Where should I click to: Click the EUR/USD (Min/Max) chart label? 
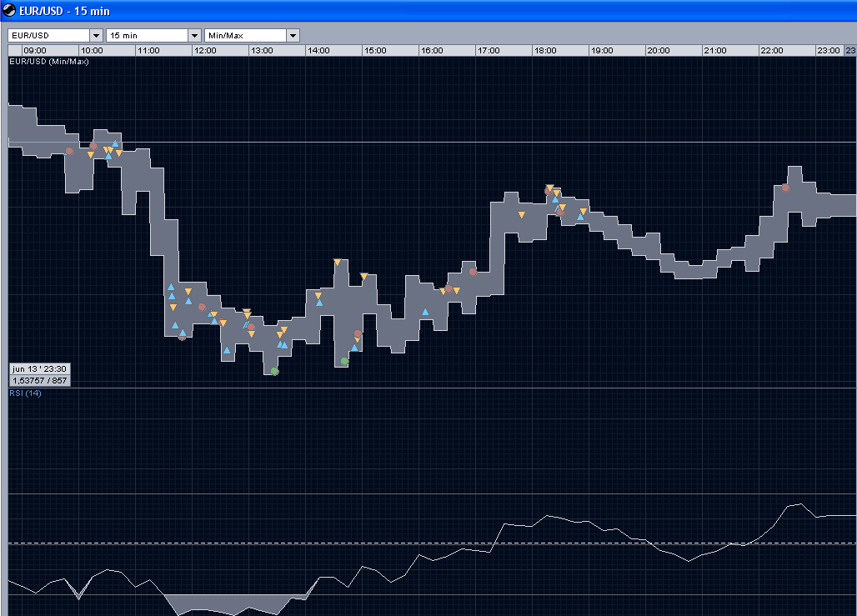[x=48, y=62]
